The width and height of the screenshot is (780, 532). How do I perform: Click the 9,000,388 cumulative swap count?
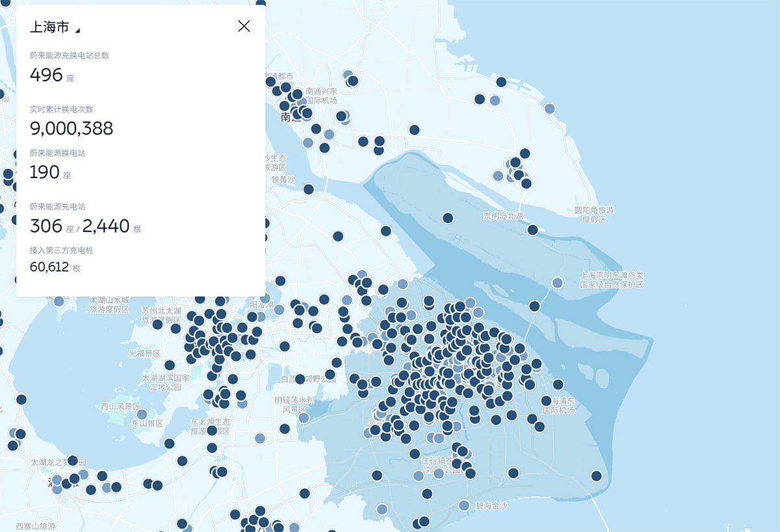pyautogui.click(x=71, y=129)
